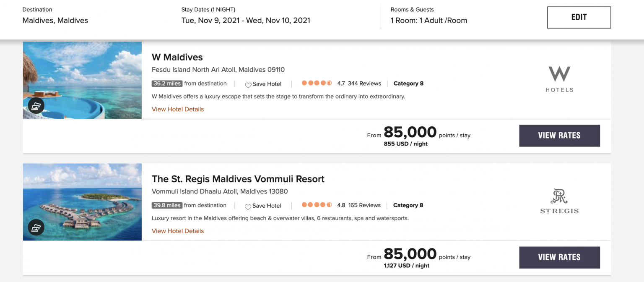Open the photo gallery icon on W Maldives image
644x282 pixels.
click(x=36, y=105)
